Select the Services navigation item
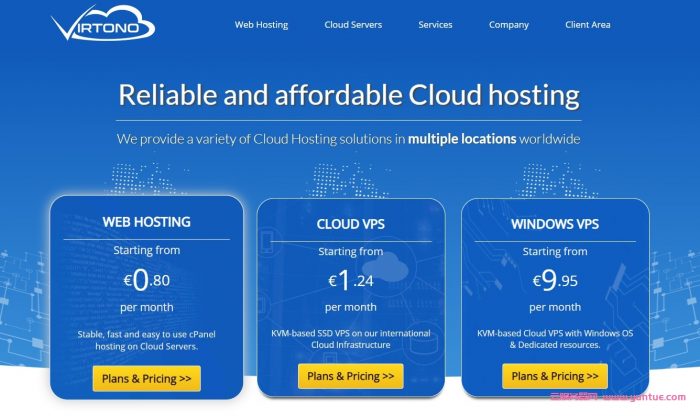The image size is (700, 416). pos(435,25)
